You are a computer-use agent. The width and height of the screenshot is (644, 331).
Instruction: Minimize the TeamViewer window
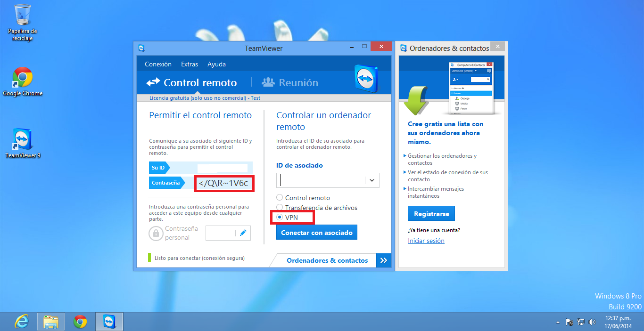coord(352,47)
